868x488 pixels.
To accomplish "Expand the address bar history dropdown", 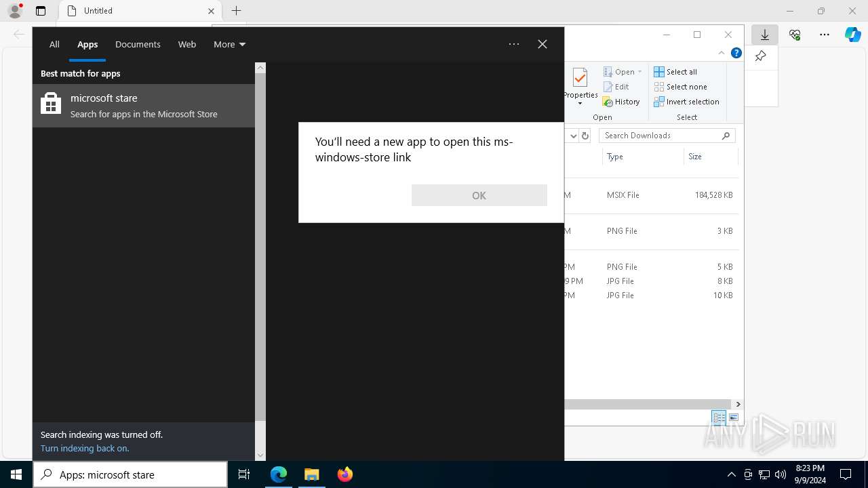I will (573, 136).
